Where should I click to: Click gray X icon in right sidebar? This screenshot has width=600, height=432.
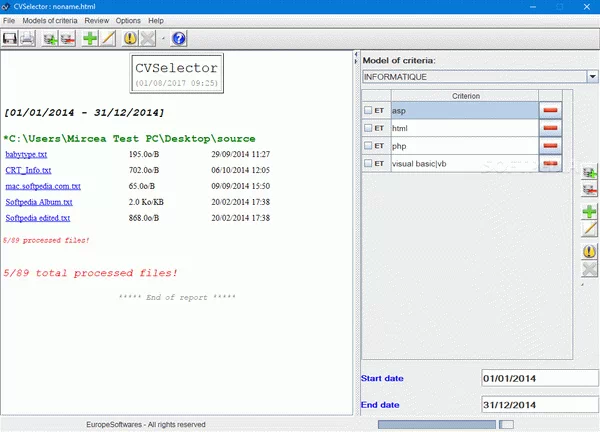[x=589, y=269]
